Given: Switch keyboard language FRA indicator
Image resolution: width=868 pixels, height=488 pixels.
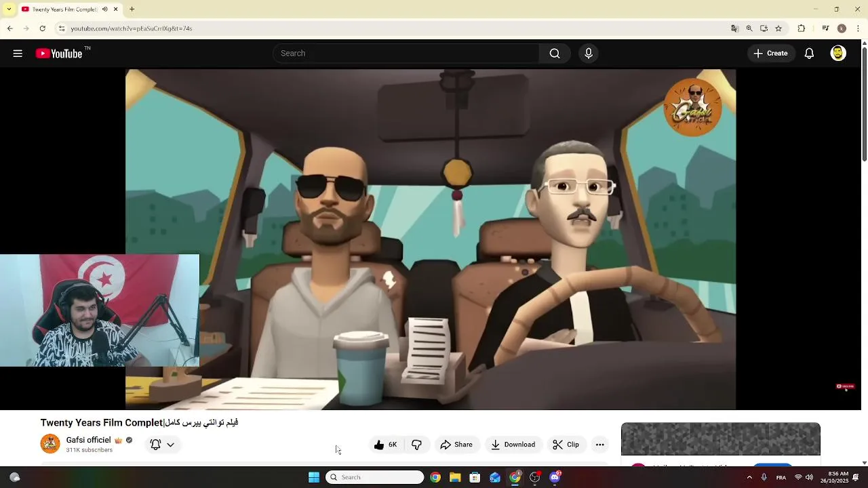Looking at the screenshot, I should [781, 477].
